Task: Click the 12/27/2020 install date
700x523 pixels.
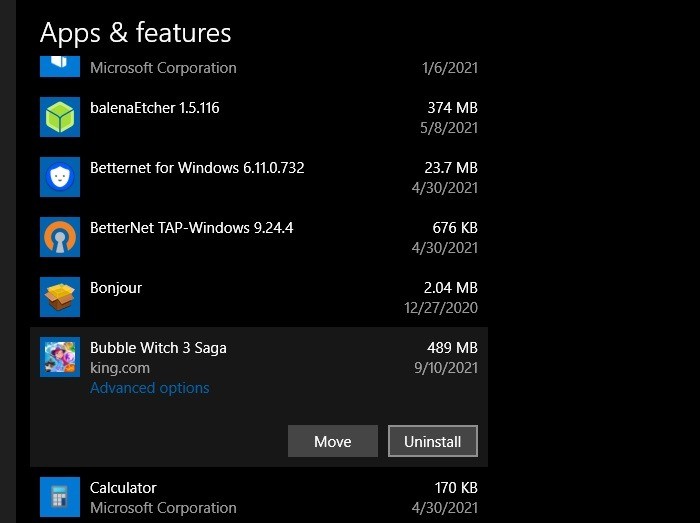Action: [x=441, y=308]
